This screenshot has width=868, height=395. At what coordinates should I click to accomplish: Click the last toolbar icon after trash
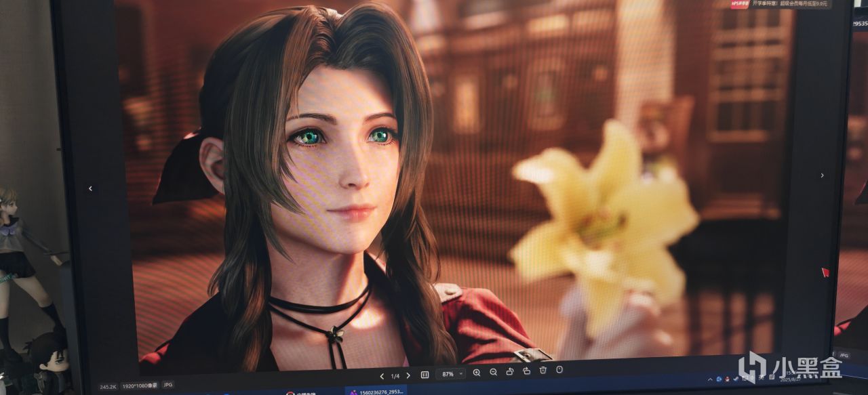coord(559,369)
